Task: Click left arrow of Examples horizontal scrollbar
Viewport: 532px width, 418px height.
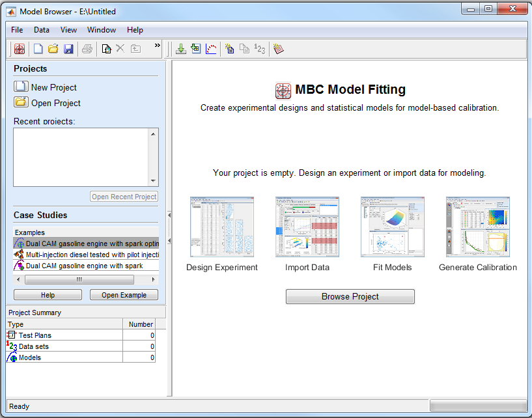Action: (x=18, y=279)
